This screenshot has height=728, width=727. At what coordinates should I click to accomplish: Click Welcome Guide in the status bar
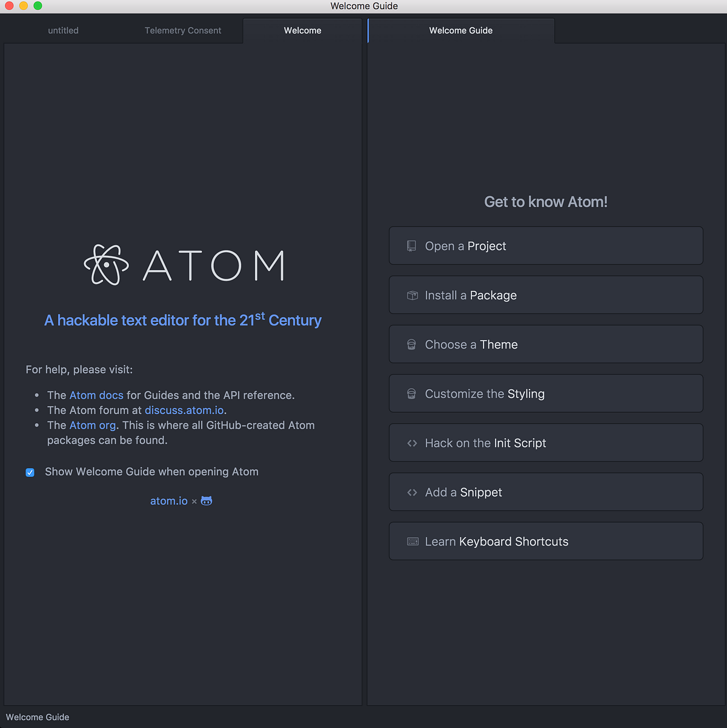pos(38,717)
